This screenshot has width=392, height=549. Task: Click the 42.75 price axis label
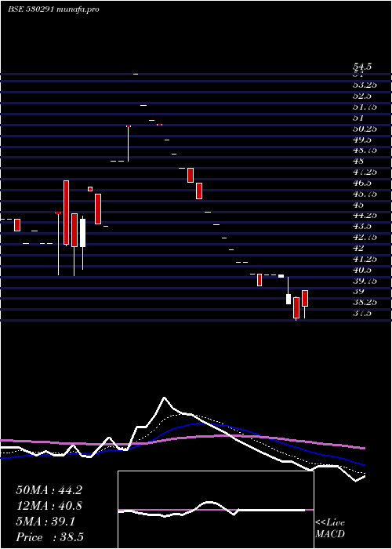click(x=365, y=237)
